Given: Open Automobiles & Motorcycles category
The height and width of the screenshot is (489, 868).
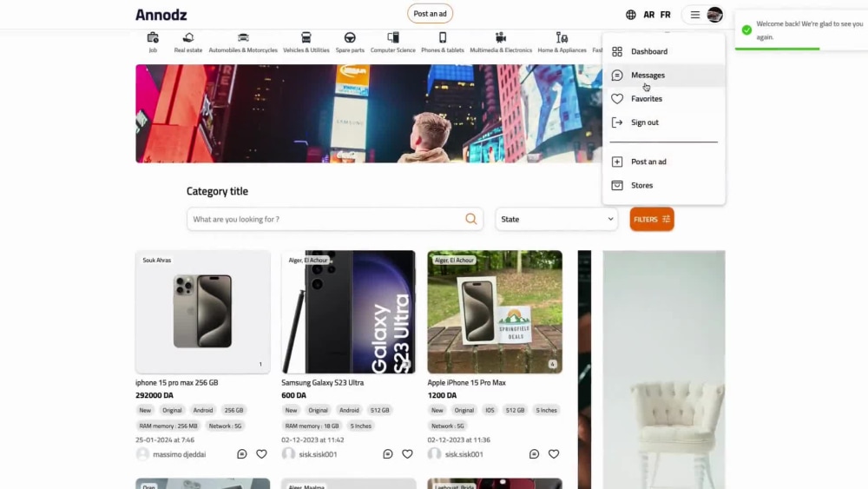Looking at the screenshot, I should (x=243, y=43).
